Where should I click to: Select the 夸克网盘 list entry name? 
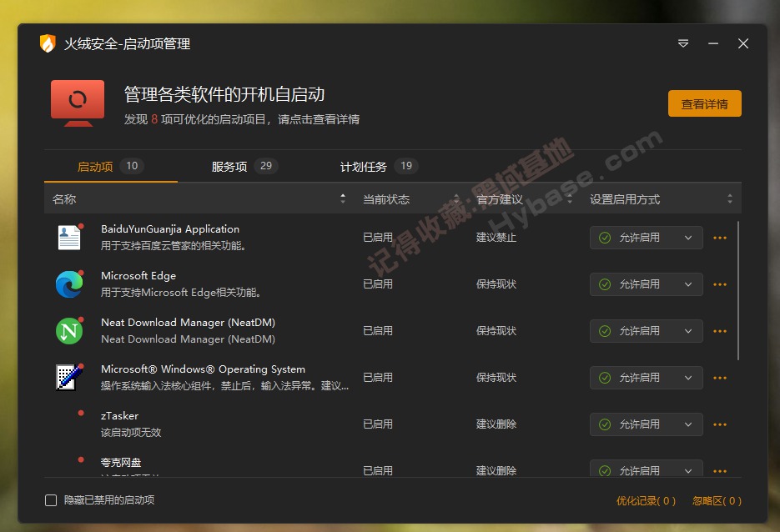pyautogui.click(x=121, y=463)
